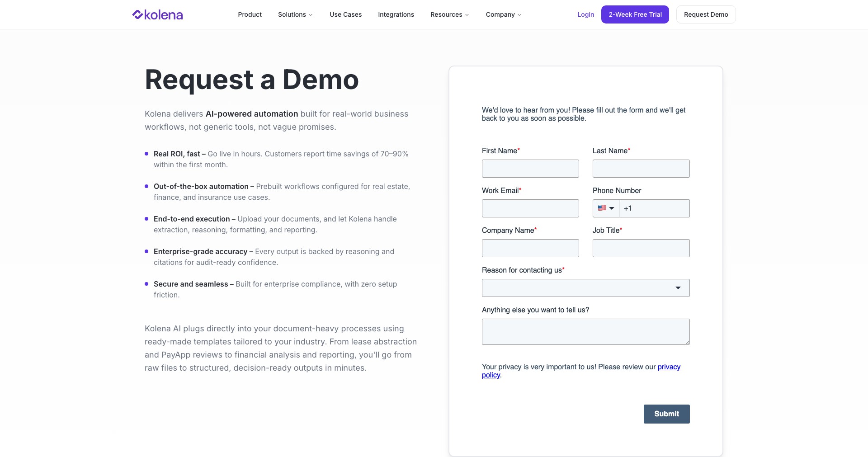Open Integrations in the navigation

coord(396,14)
